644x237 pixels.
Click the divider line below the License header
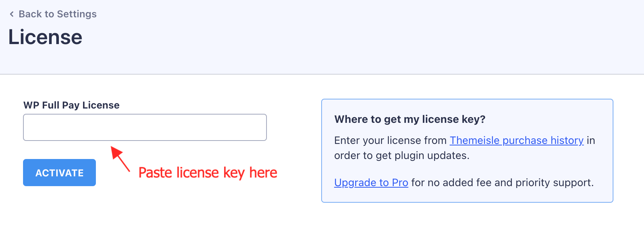pos(322,74)
